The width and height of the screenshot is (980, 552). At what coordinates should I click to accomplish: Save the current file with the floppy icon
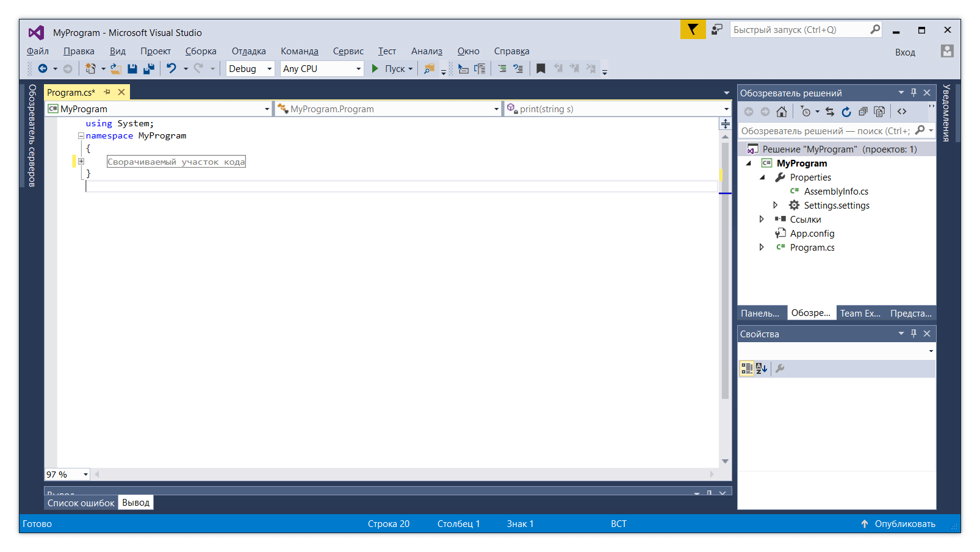pyautogui.click(x=132, y=69)
